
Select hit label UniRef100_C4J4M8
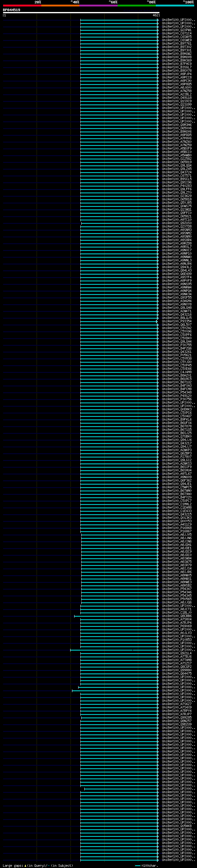(x=176, y=372)
